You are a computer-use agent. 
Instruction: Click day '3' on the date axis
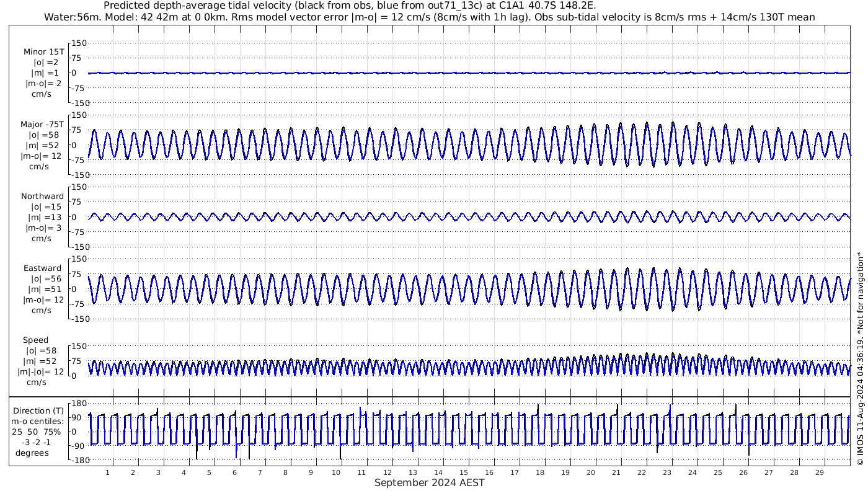click(158, 472)
